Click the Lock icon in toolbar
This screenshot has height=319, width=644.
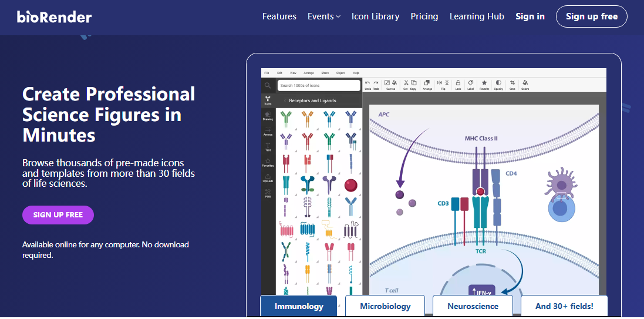458,83
